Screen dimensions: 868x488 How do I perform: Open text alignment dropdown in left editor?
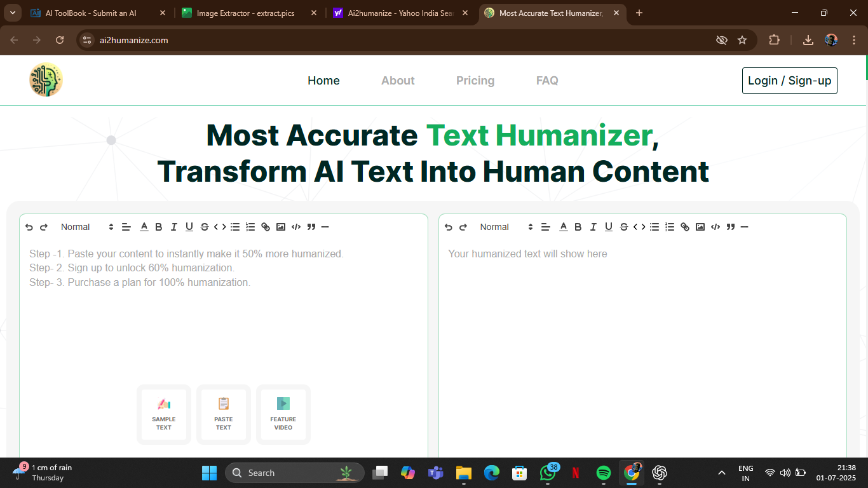pos(126,227)
